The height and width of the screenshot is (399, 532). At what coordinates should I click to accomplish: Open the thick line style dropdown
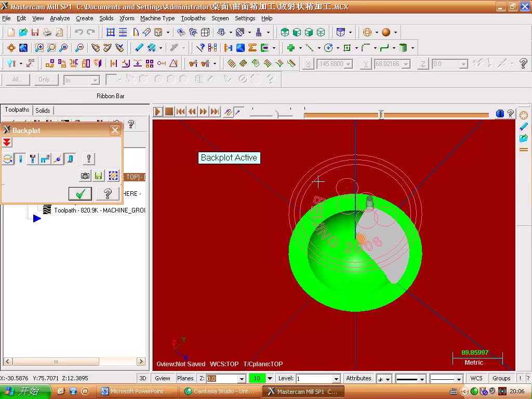[x=422, y=379]
